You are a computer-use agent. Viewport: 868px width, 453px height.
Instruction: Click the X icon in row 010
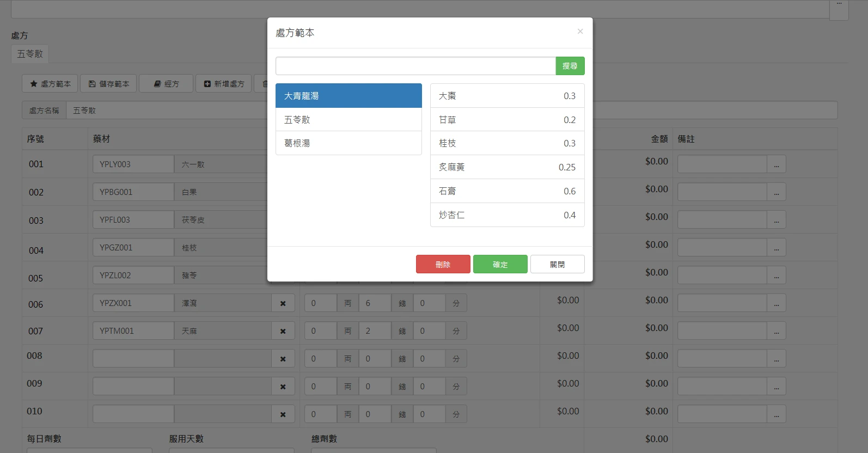[x=283, y=414]
